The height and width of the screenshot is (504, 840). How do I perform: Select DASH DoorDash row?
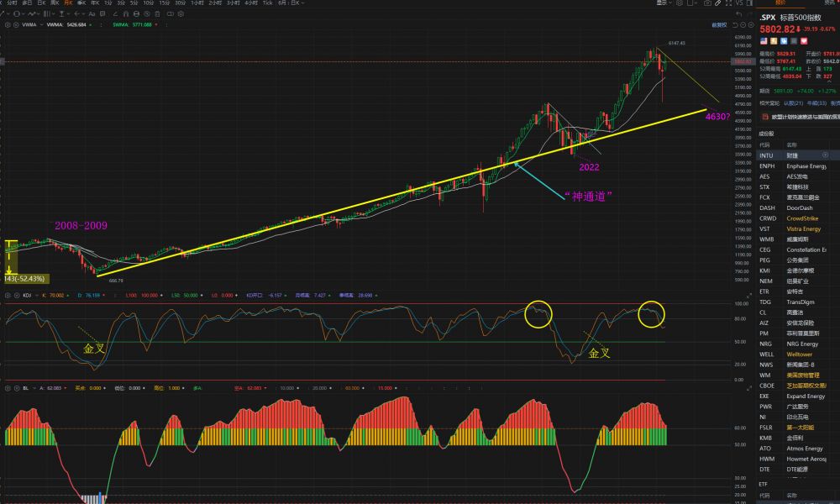click(x=798, y=207)
